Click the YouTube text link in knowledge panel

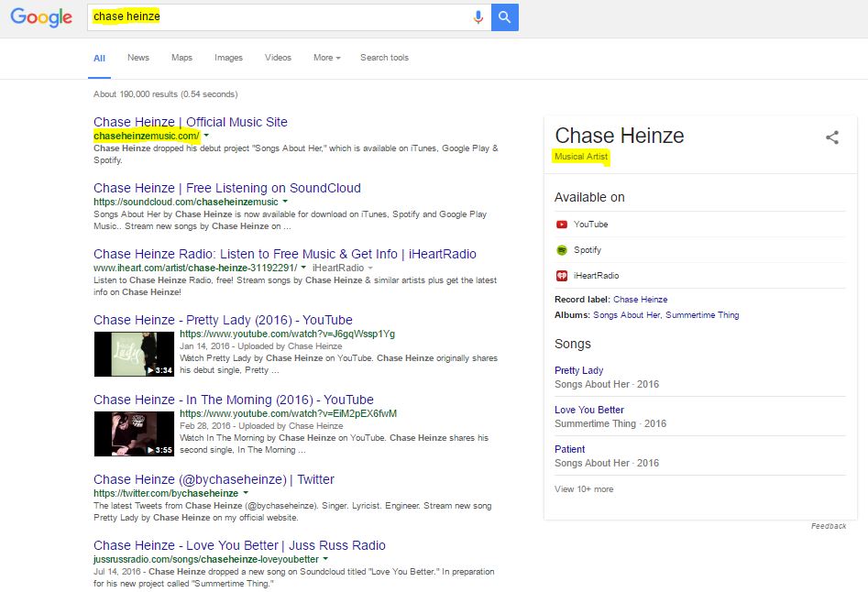click(590, 225)
